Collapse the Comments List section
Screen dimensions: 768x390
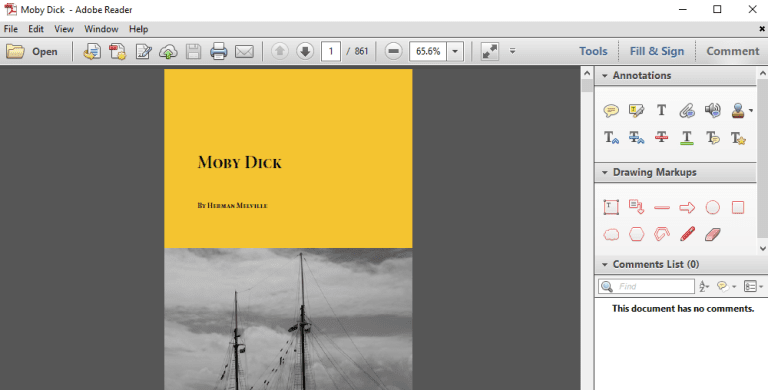pyautogui.click(x=604, y=265)
